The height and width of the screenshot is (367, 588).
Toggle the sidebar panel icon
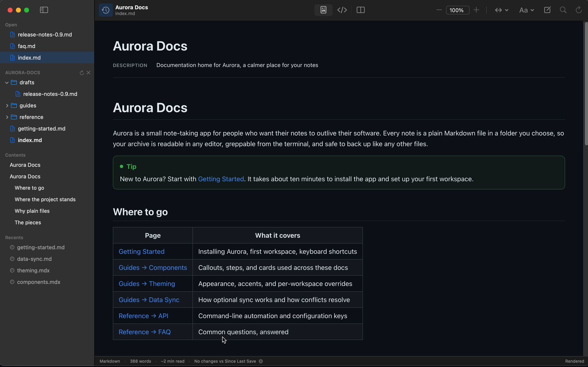coord(44,10)
